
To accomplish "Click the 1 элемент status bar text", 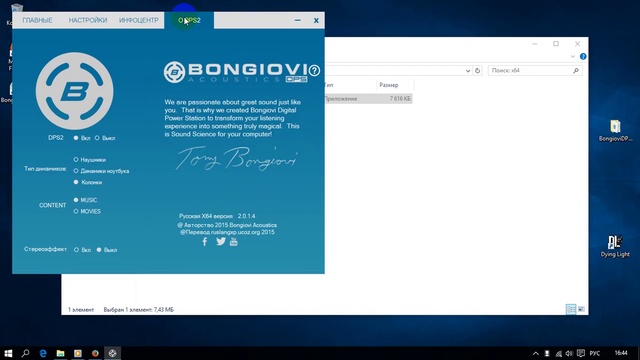I will coord(81,310).
